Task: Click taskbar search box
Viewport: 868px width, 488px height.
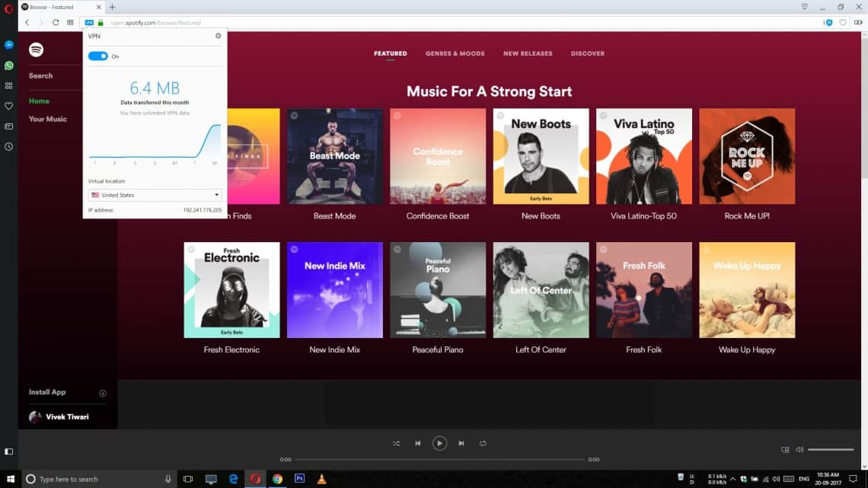Action: [x=100, y=479]
